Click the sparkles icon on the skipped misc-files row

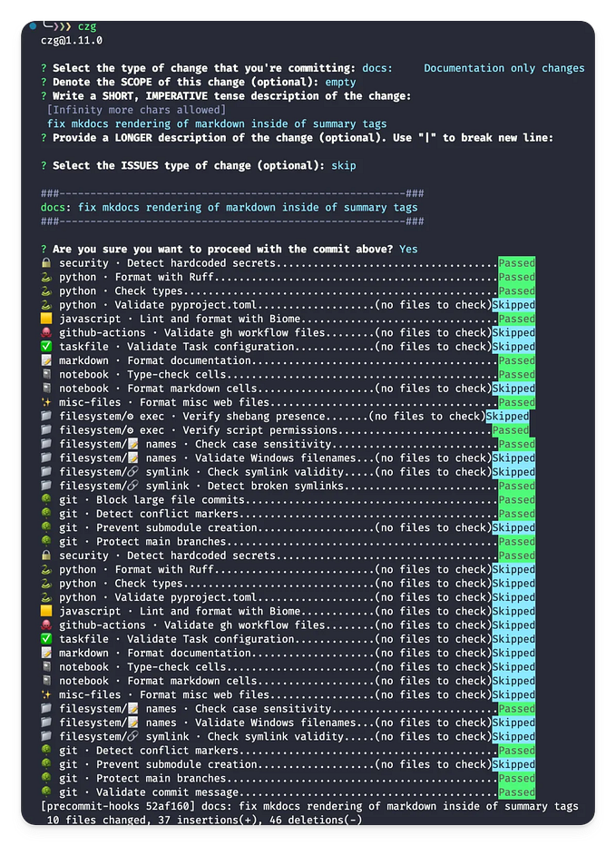46,694
